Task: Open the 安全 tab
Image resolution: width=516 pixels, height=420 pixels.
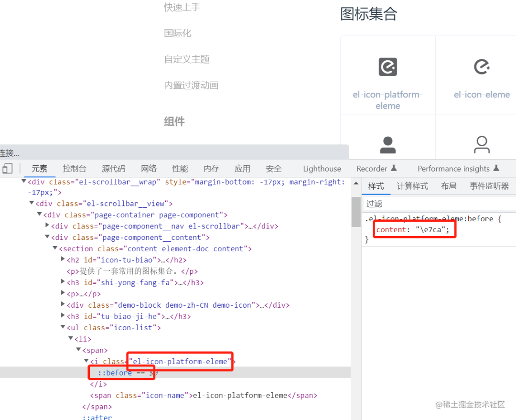Action: [274, 169]
